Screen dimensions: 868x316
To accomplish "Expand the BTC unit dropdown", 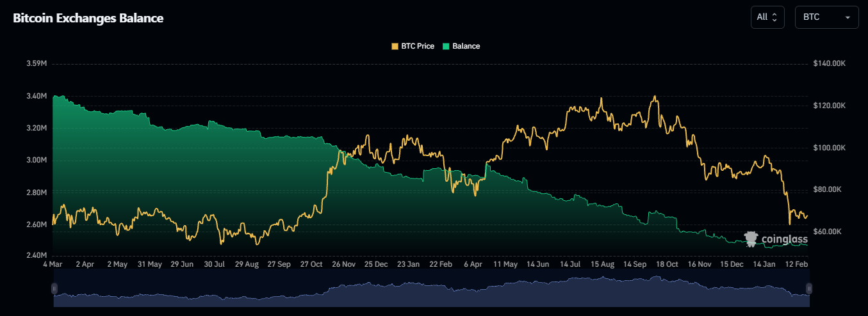I will pyautogui.click(x=826, y=17).
